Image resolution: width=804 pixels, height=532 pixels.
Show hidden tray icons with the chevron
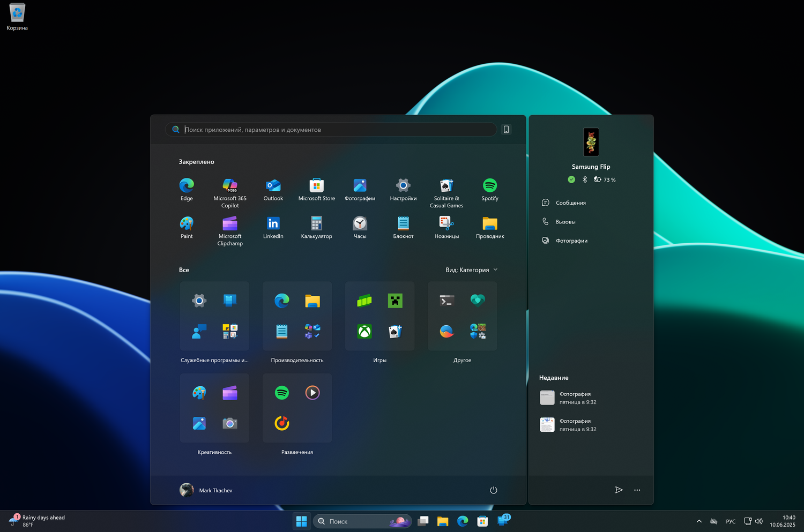coord(699,521)
